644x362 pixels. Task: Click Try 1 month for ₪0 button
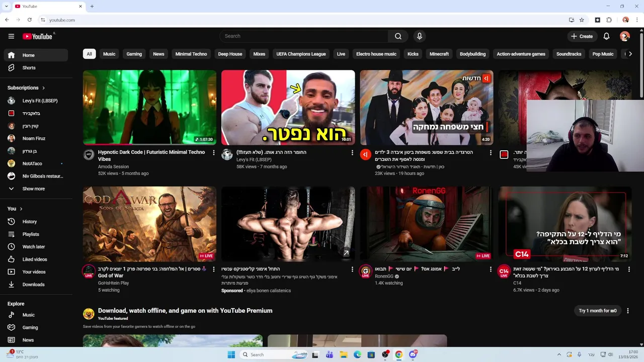598,311
